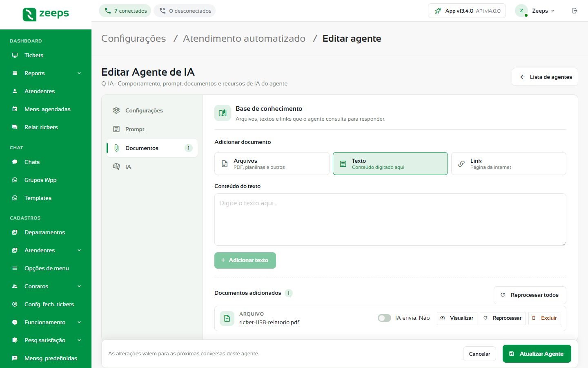
Task: Click the logout icon in top bar
Action: [575, 11]
